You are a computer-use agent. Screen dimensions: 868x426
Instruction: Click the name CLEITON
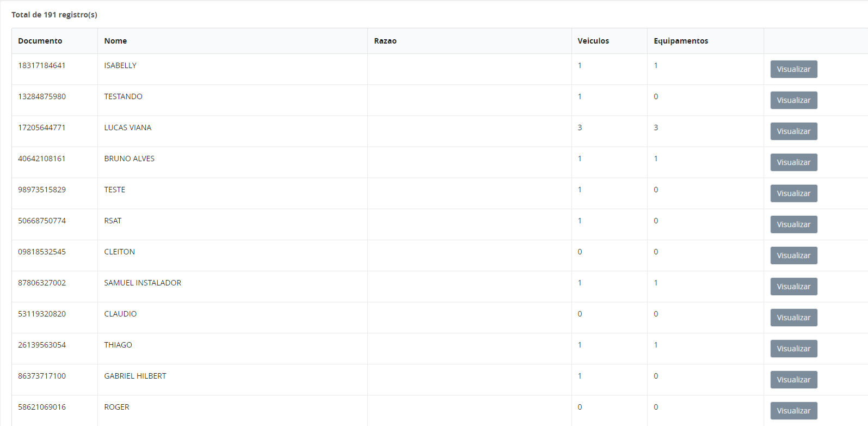(x=120, y=252)
